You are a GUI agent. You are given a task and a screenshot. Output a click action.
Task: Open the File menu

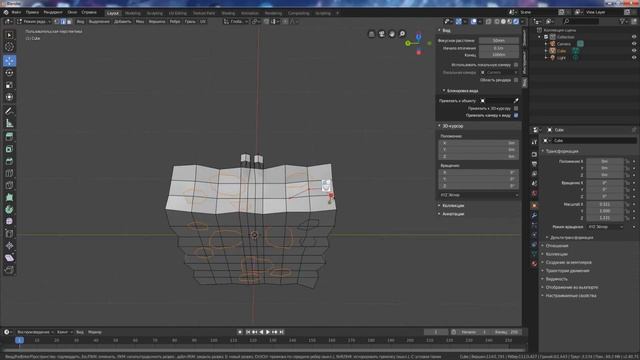point(16,13)
